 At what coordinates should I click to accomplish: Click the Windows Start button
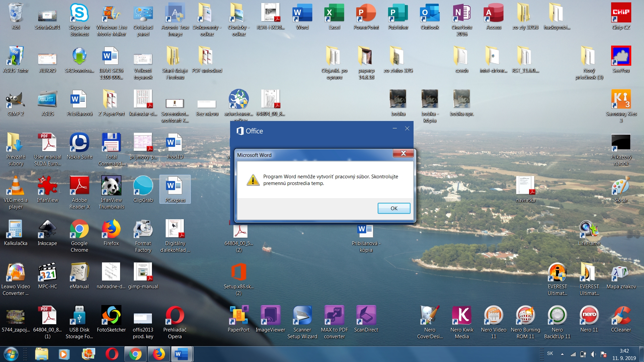tap(11, 354)
